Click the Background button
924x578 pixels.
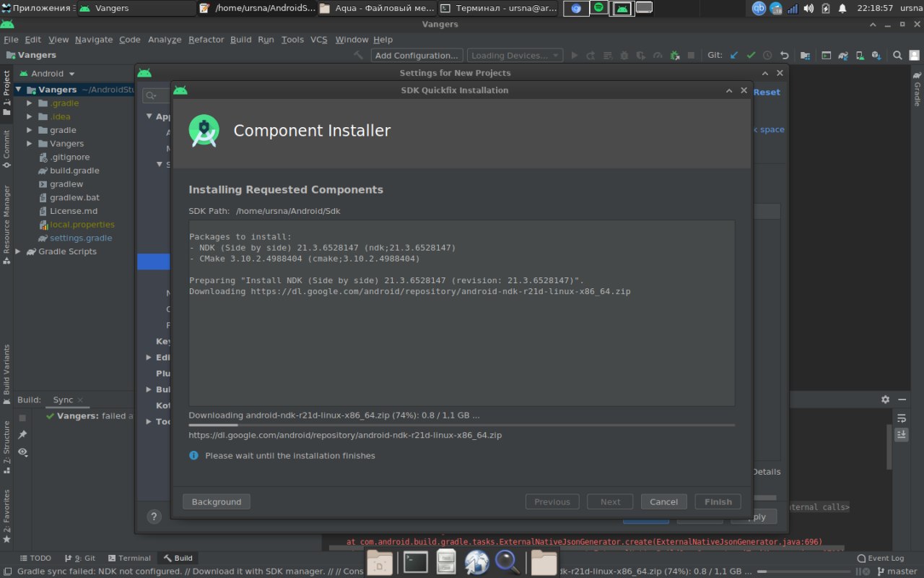click(217, 501)
